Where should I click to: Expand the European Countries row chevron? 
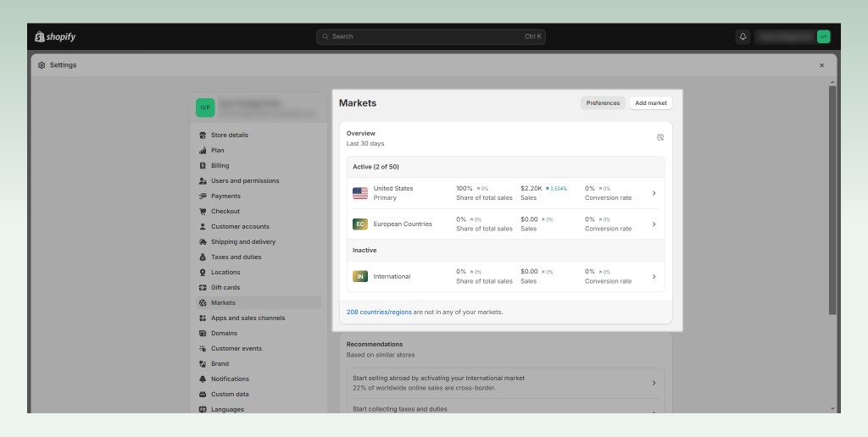654,224
